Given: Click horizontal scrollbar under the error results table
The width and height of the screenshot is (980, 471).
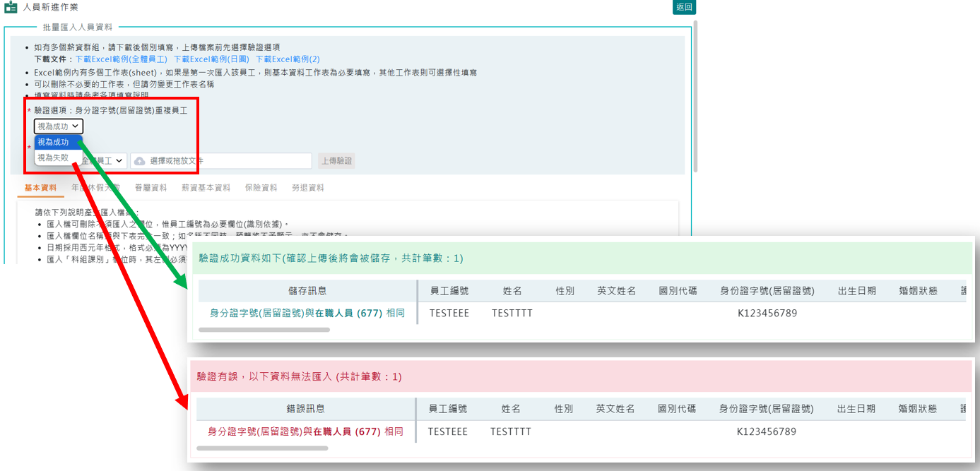Looking at the screenshot, I should click(262, 448).
